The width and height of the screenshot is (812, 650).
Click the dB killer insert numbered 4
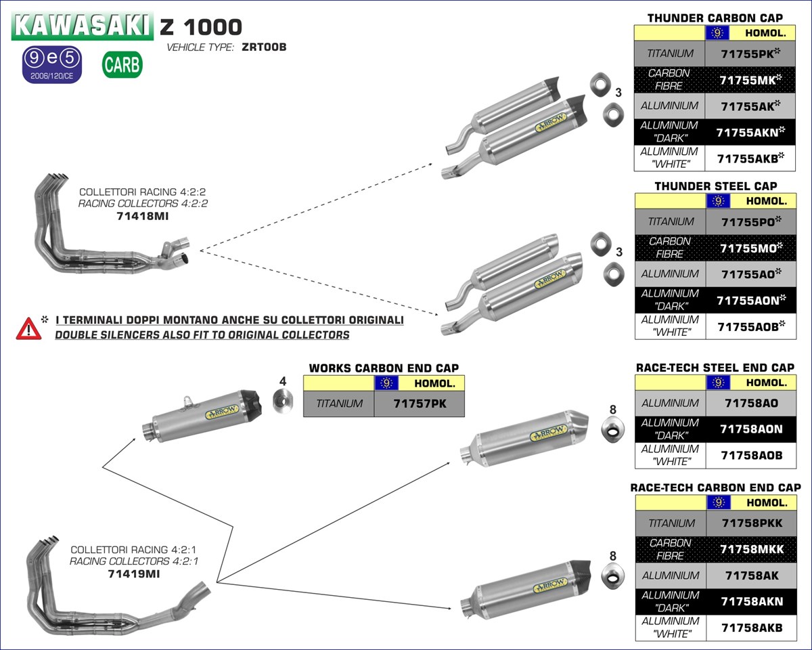(284, 402)
